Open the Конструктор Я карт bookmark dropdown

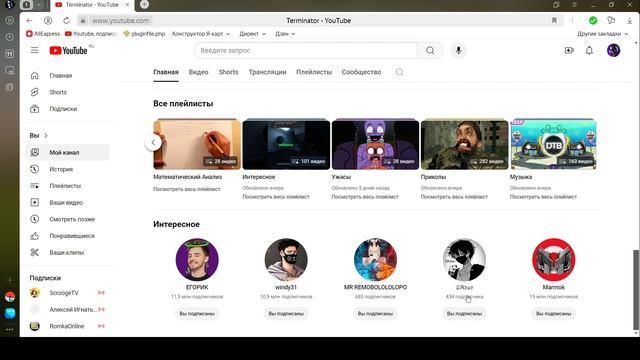point(201,34)
